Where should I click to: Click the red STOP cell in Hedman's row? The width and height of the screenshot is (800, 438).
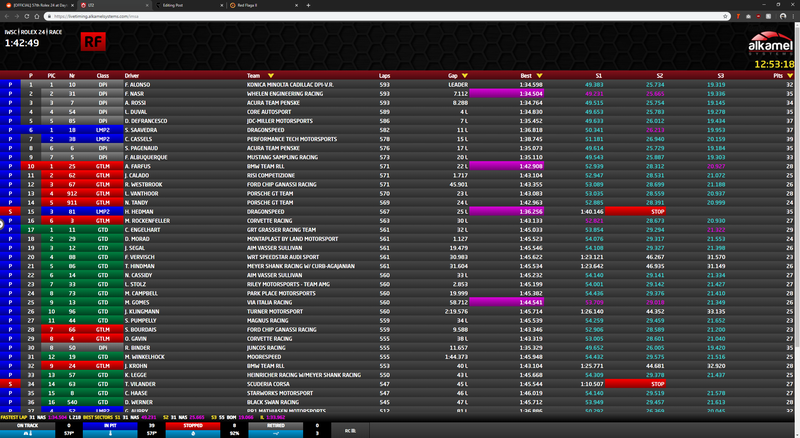(635, 211)
